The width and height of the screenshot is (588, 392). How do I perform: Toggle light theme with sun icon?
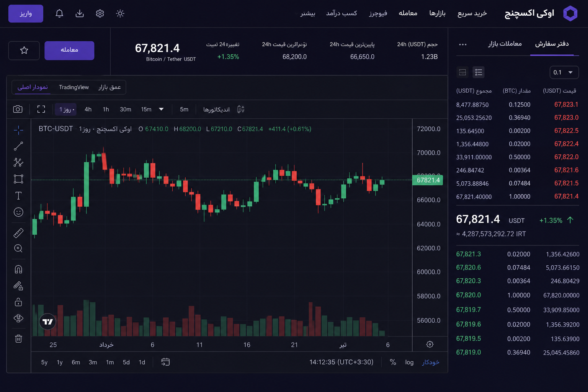tap(120, 13)
